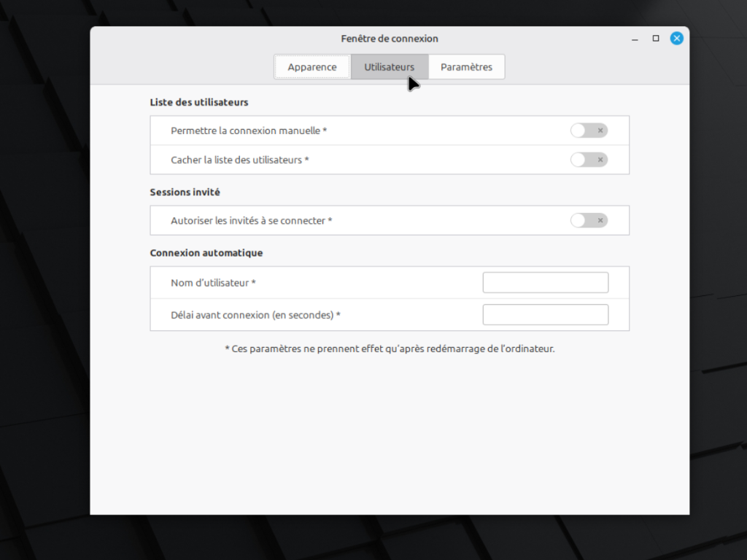Open the Paramètres tab

click(466, 67)
